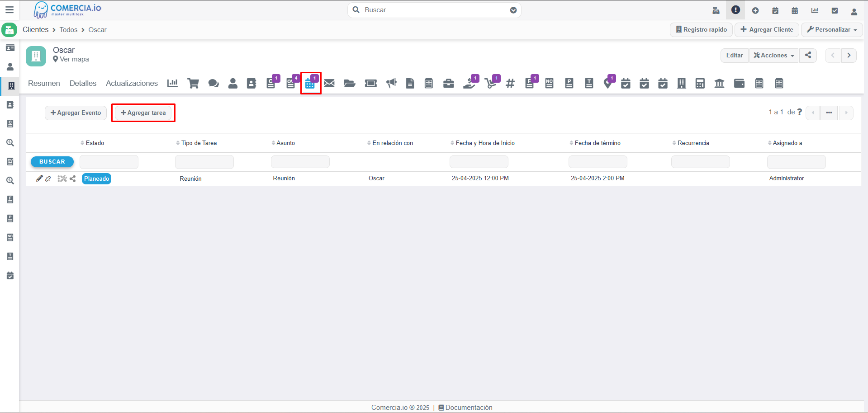The height and width of the screenshot is (413, 868).
Task: Open the open-folder documents tab
Action: click(349, 84)
